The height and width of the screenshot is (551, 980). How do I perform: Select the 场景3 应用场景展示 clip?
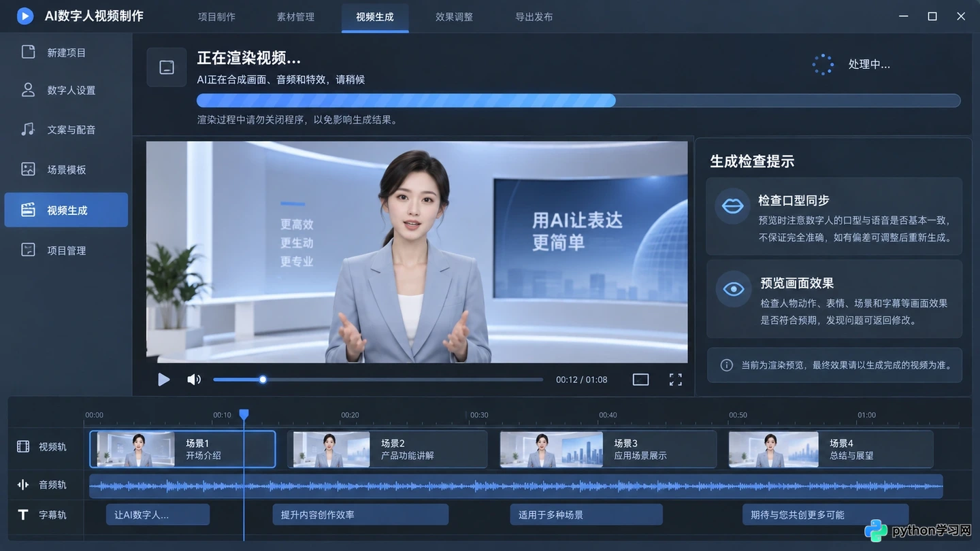click(x=608, y=449)
